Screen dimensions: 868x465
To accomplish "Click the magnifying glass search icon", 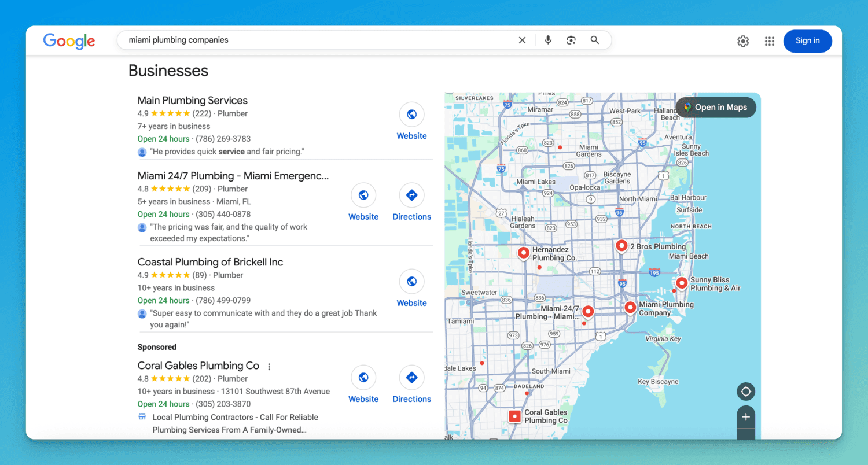I will (x=595, y=40).
